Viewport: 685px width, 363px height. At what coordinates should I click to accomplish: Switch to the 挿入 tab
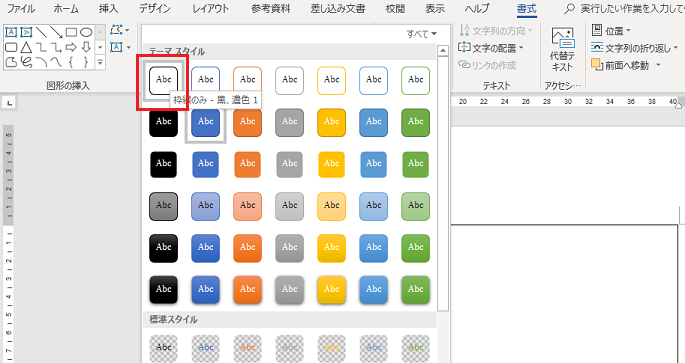pos(108,9)
